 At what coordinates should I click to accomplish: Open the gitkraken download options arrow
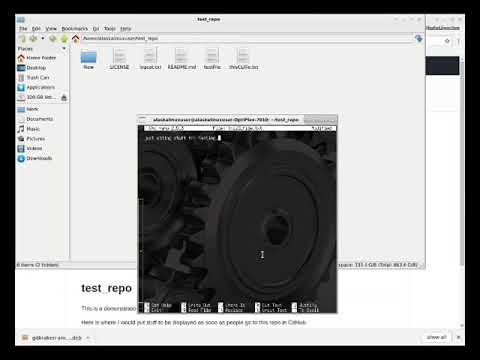pyautogui.click(x=88, y=338)
